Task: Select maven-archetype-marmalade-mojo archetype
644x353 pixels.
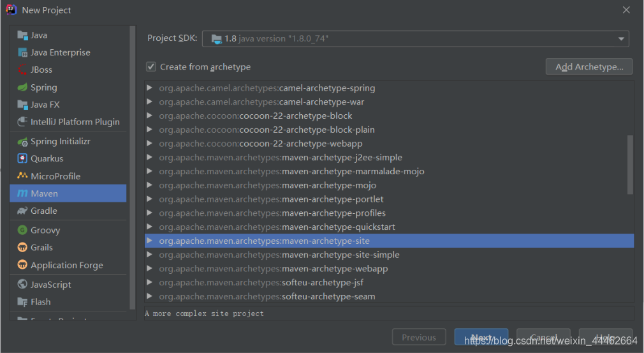Action: [x=389, y=171]
